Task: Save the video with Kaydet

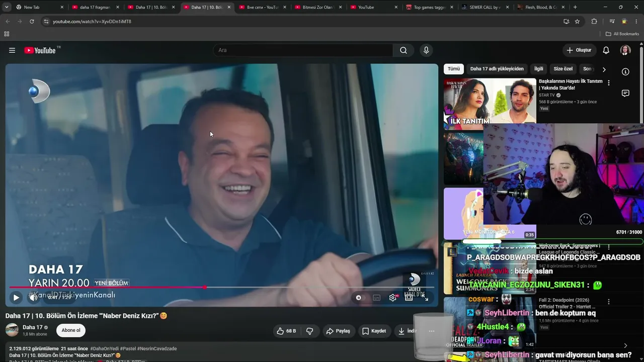Action: (x=374, y=331)
